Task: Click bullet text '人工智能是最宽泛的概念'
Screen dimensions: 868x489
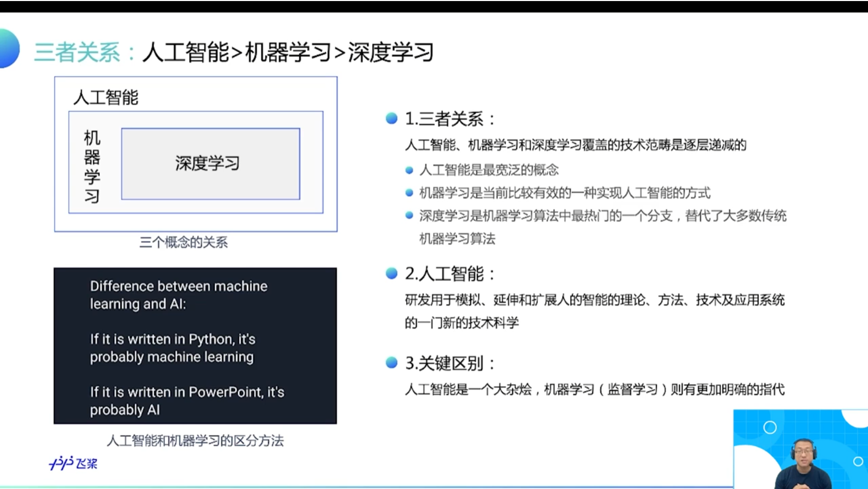Action: (489, 170)
